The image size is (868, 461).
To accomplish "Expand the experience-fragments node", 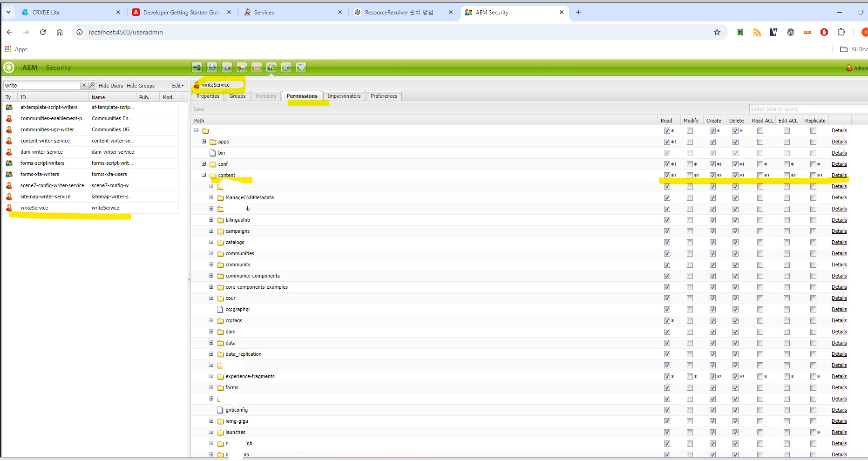I will [x=211, y=376].
